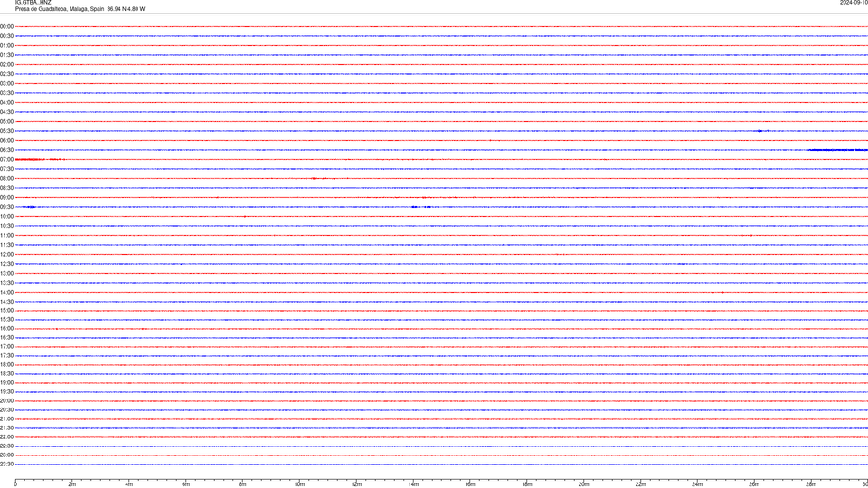Click the 11:00 time label
868x488 pixels.
[6, 236]
